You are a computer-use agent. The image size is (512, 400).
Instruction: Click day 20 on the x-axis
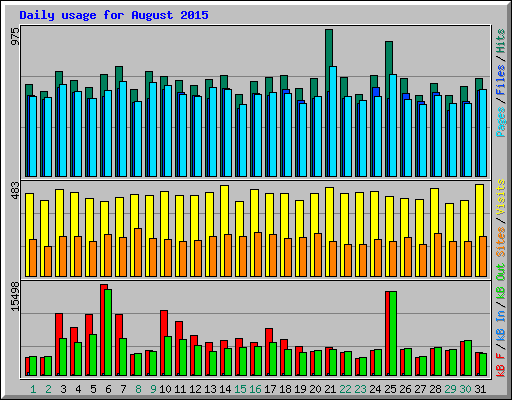click(x=315, y=389)
